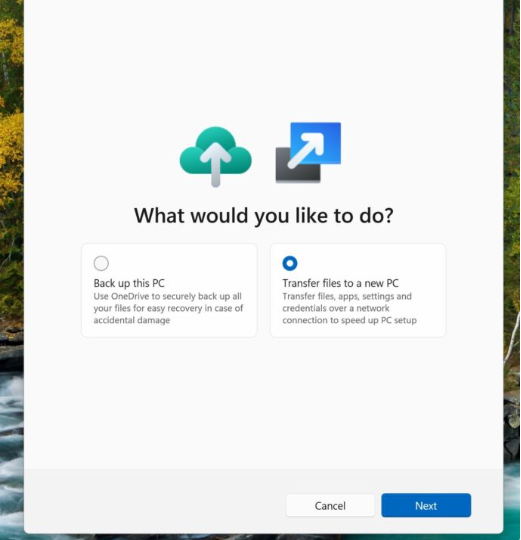The width and height of the screenshot is (521, 540).
Task: Select the 'Back up this PC' radio button
Action: [101, 263]
